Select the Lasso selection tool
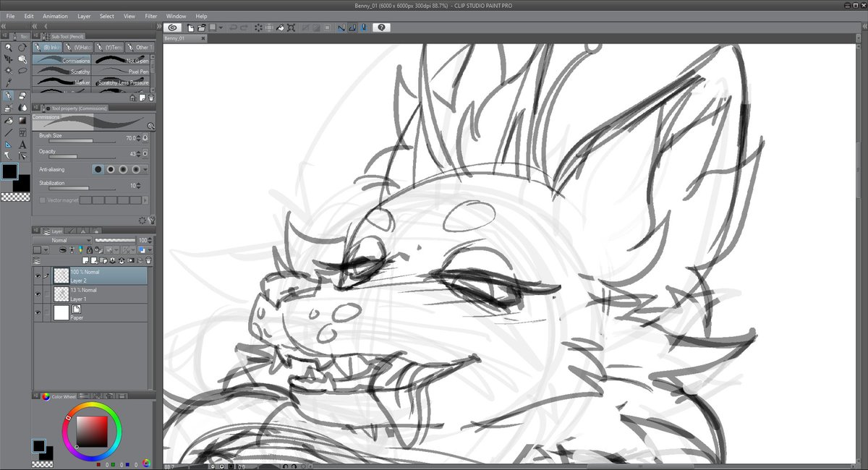 (x=22, y=71)
